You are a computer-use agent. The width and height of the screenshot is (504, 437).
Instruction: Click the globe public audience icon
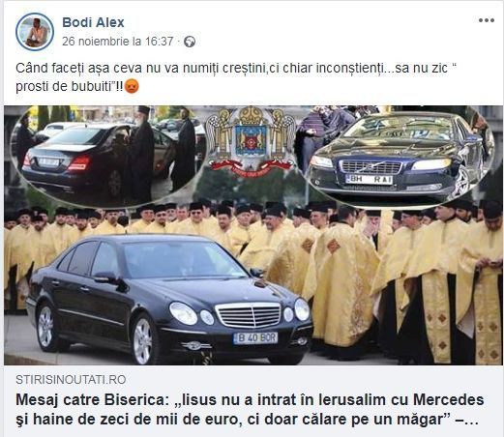click(x=190, y=42)
